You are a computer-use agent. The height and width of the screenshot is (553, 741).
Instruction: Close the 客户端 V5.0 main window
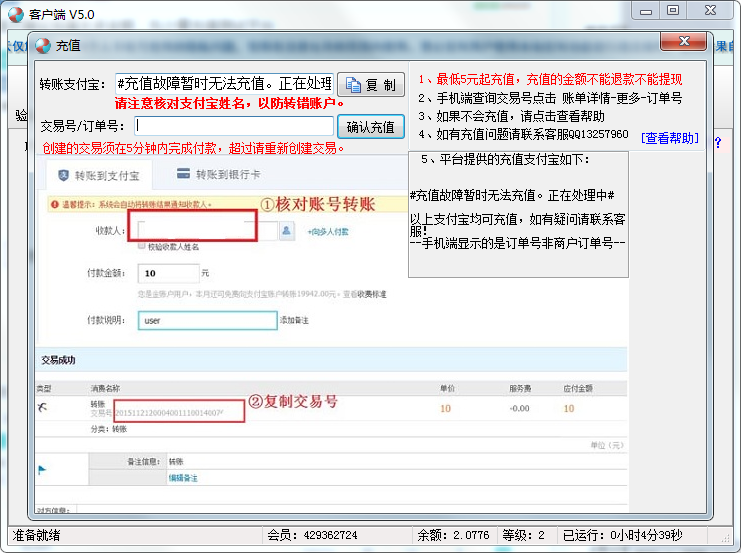(710, 10)
